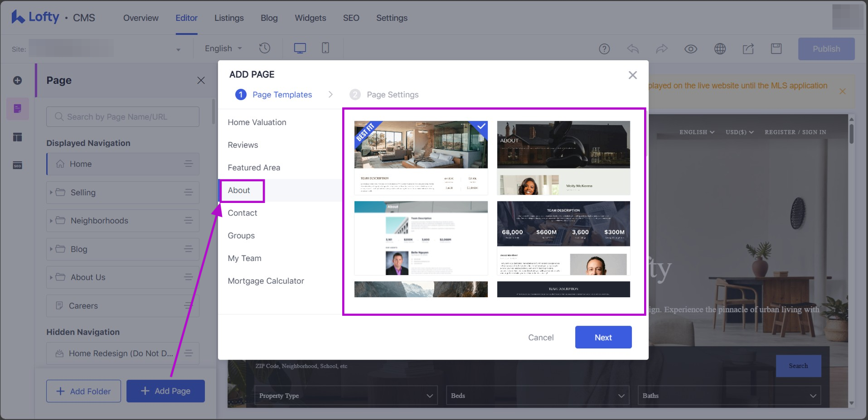Click the version history clock icon
This screenshot has width=868, height=420.
point(265,48)
